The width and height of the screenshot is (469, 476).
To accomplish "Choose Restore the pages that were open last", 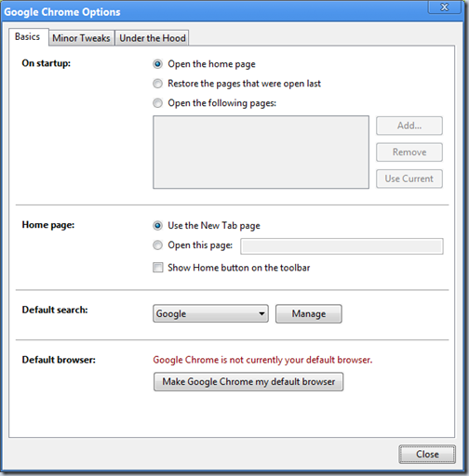I will click(x=157, y=84).
